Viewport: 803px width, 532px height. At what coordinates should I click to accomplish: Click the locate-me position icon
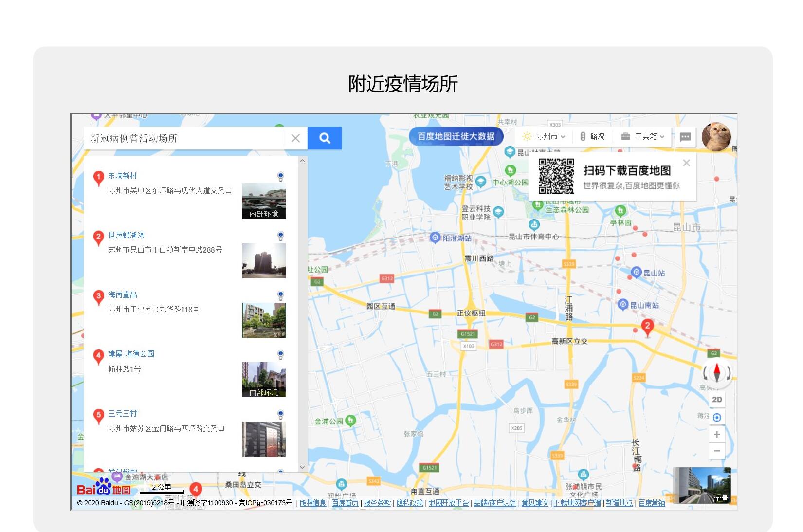click(x=716, y=417)
